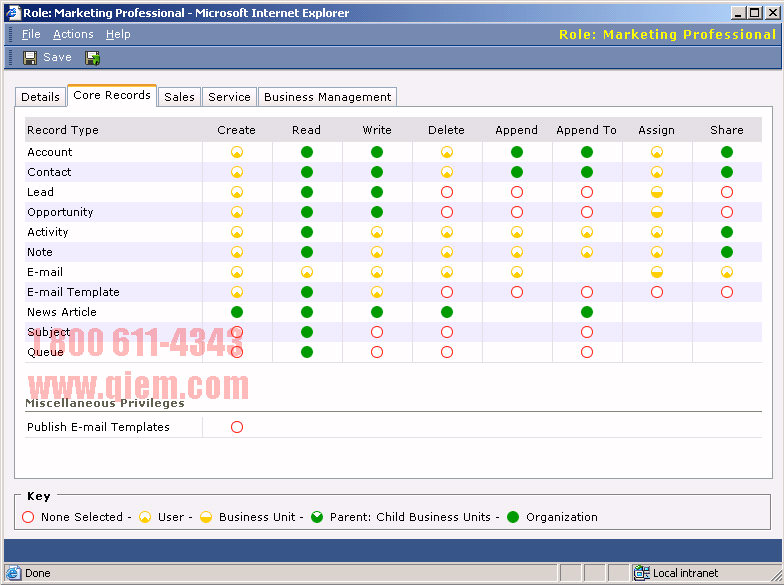Image resolution: width=784 pixels, height=585 pixels.
Task: Switch to the Sales tab
Action: pos(179,96)
